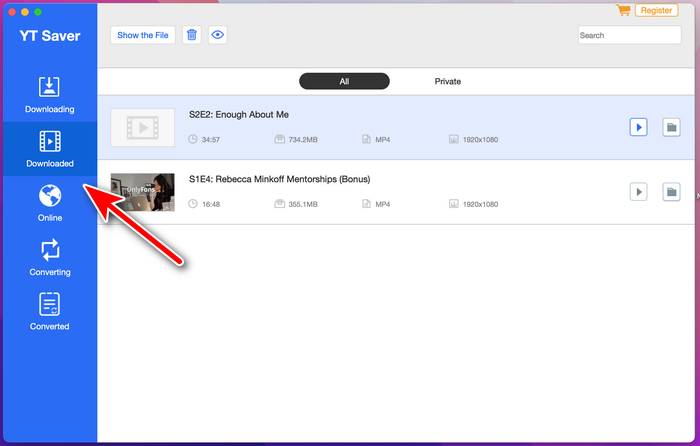Image resolution: width=700 pixels, height=446 pixels.
Task: Close the YT Saver window
Action: click(12, 12)
